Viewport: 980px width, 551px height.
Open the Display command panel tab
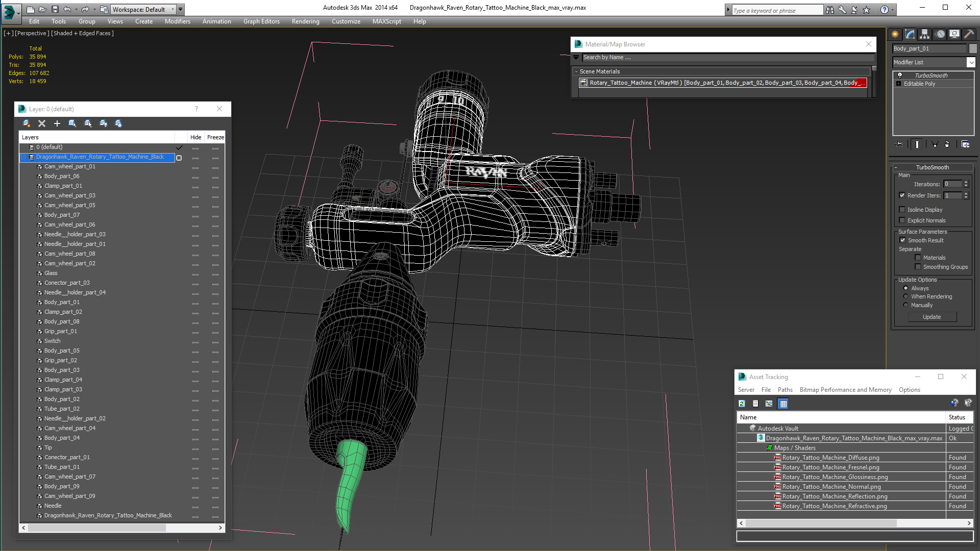[954, 34]
